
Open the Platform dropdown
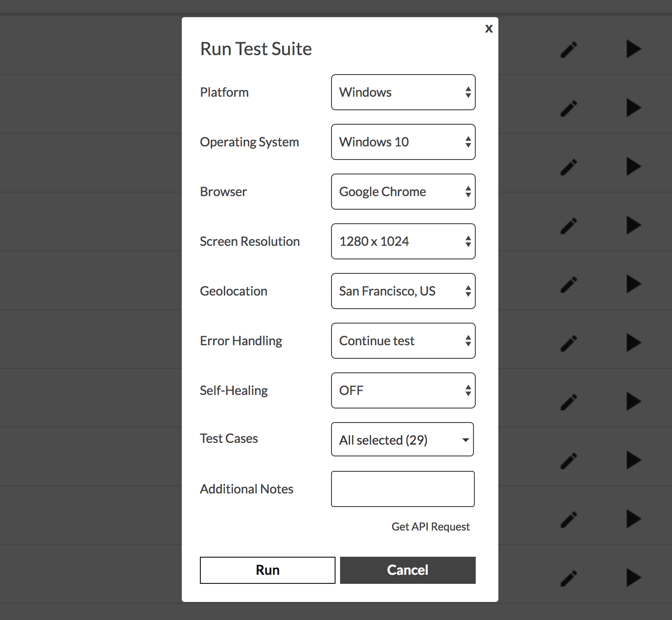click(403, 92)
